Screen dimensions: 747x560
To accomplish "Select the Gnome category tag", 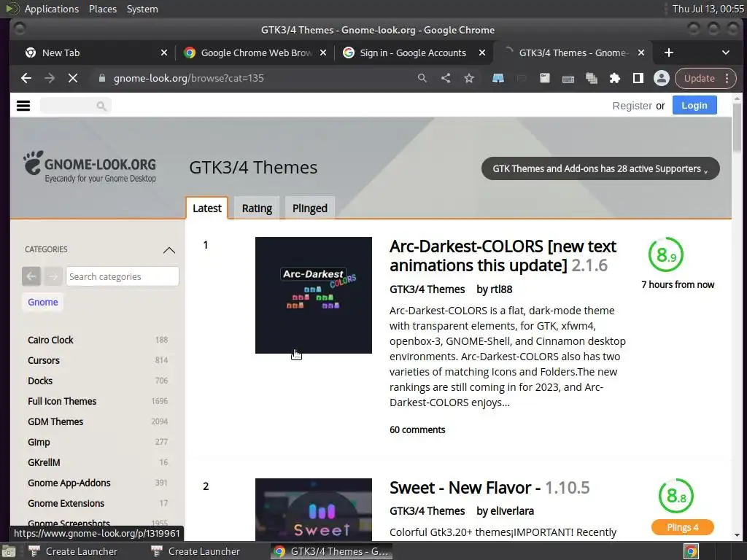I will [43, 302].
